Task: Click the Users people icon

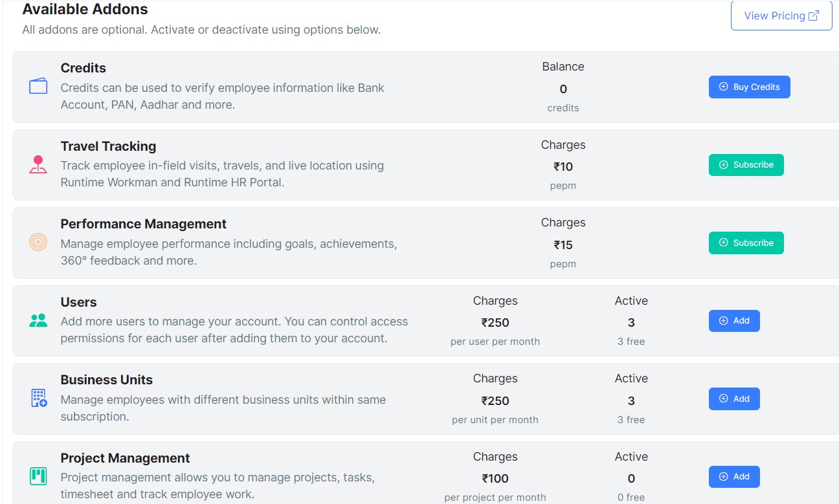Action: coord(38,320)
